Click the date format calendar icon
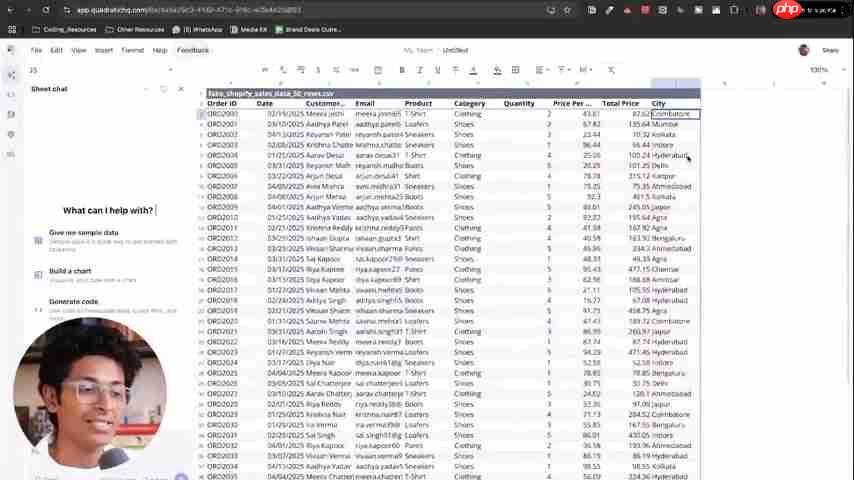The image size is (854, 480). [x=377, y=70]
